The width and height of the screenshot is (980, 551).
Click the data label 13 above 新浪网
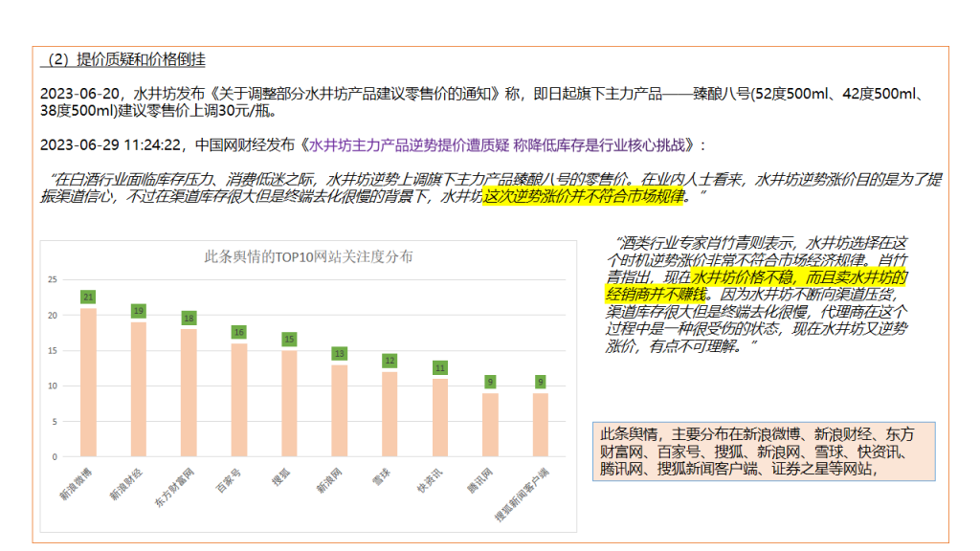pyautogui.click(x=338, y=353)
